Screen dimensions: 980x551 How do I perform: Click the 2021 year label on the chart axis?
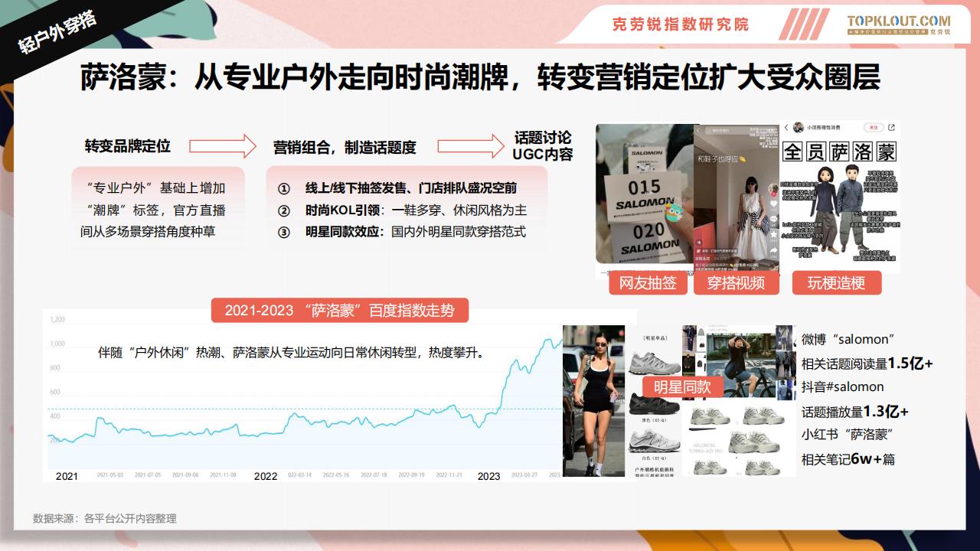(67, 476)
